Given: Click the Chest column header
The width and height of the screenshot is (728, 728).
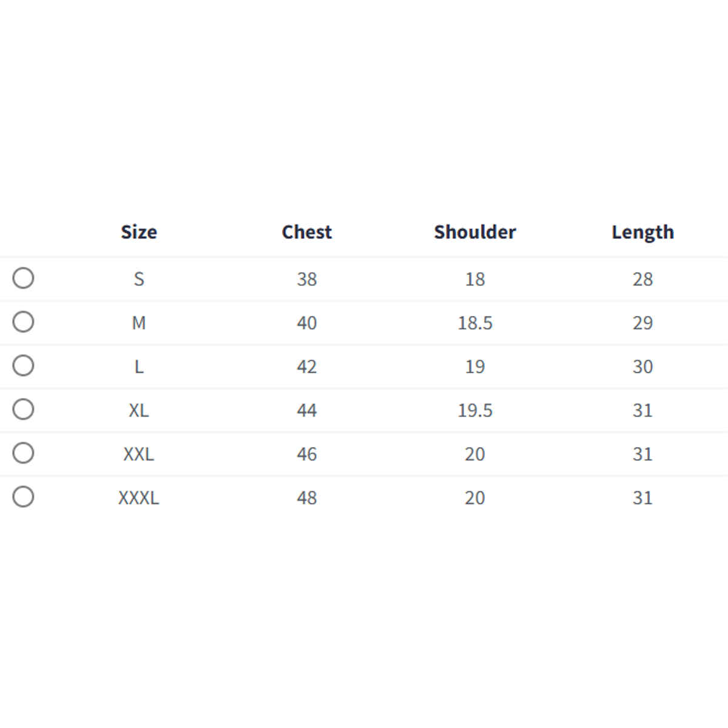Looking at the screenshot, I should [306, 232].
